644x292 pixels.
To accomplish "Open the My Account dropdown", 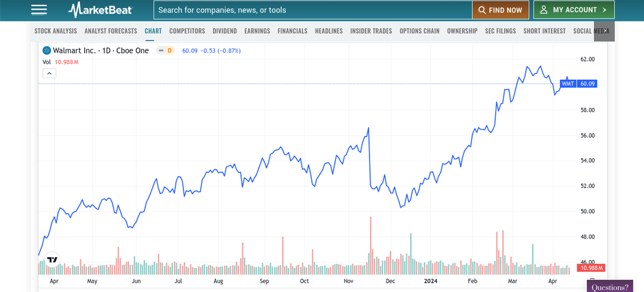I will point(574,10).
